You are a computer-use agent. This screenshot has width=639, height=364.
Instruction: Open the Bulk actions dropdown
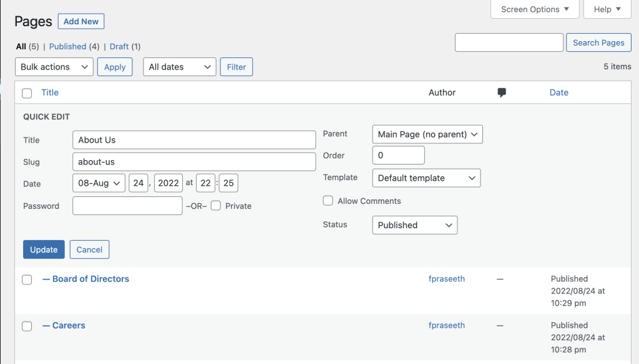click(54, 67)
